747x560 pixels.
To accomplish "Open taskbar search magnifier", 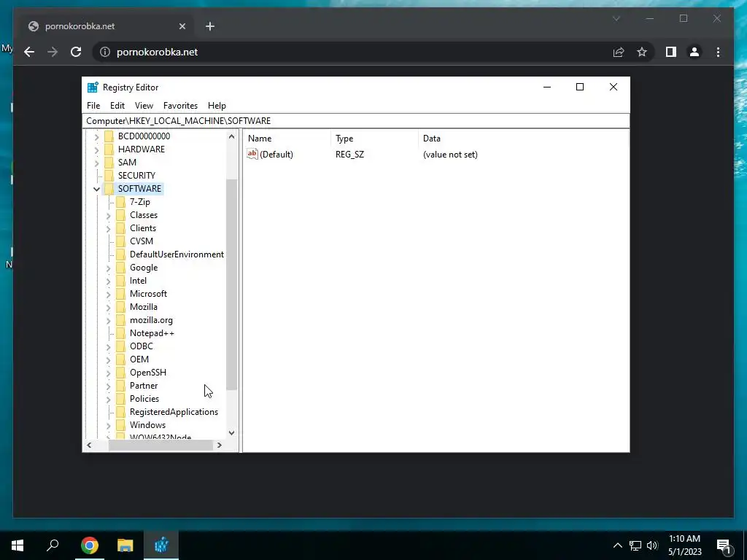I will pos(53,545).
